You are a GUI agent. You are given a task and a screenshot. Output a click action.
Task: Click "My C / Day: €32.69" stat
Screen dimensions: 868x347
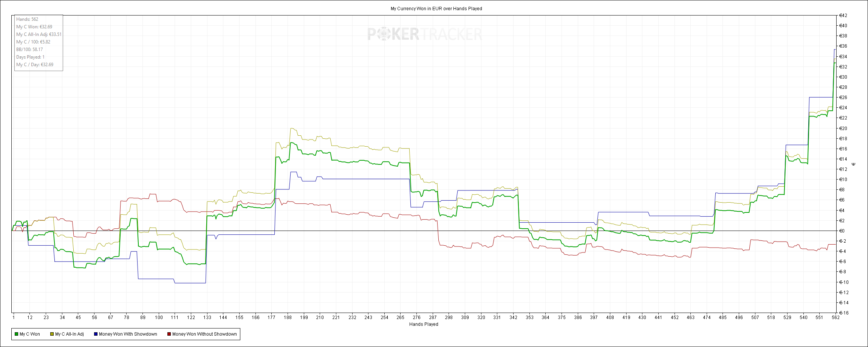35,65
